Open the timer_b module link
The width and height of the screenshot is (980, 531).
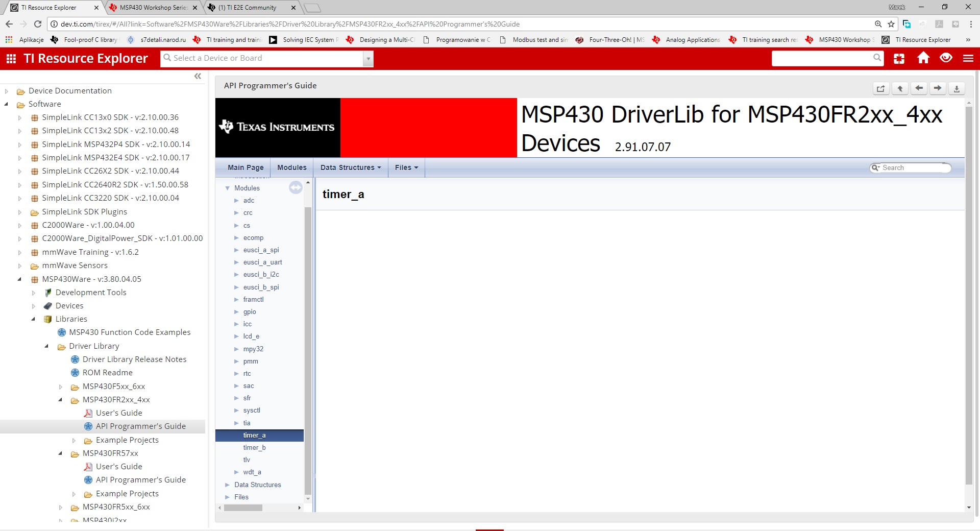coord(254,448)
